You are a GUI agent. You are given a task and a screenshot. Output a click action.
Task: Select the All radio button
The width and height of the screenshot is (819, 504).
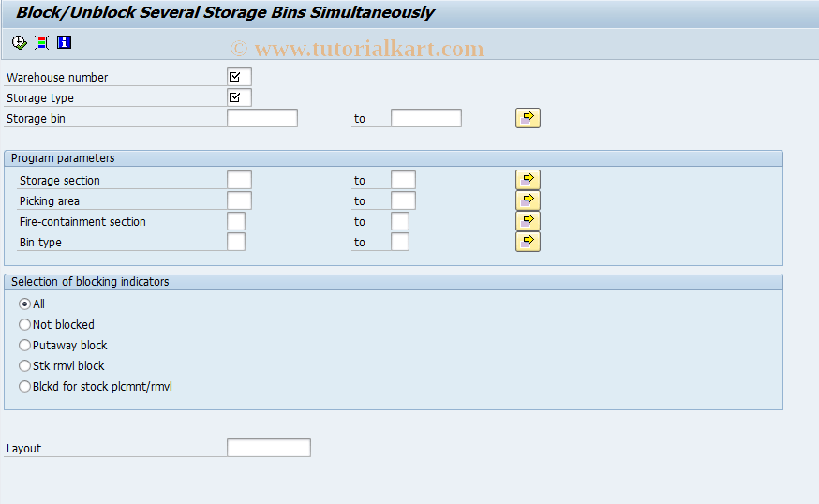(x=24, y=304)
